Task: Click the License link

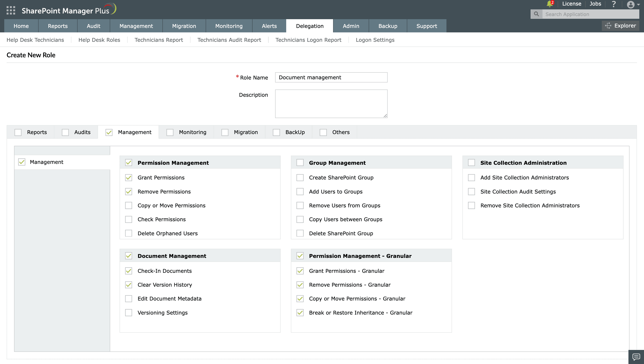Action: 572,4
